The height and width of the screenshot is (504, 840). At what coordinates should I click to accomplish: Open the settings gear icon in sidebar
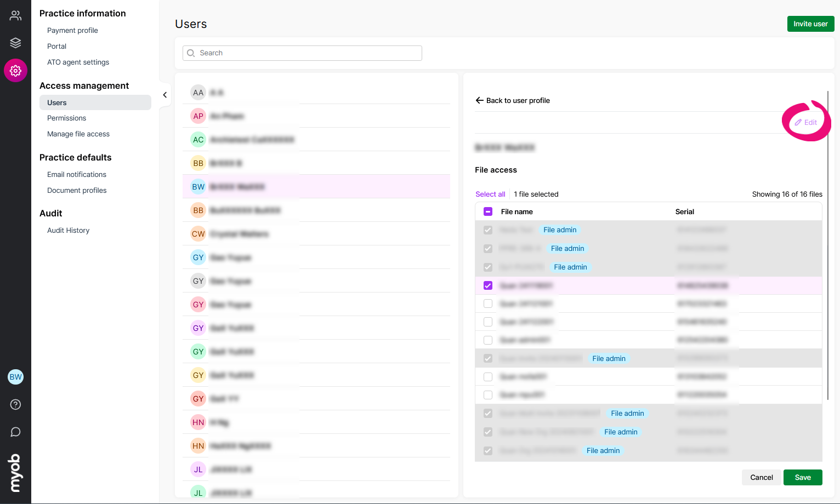(x=15, y=70)
